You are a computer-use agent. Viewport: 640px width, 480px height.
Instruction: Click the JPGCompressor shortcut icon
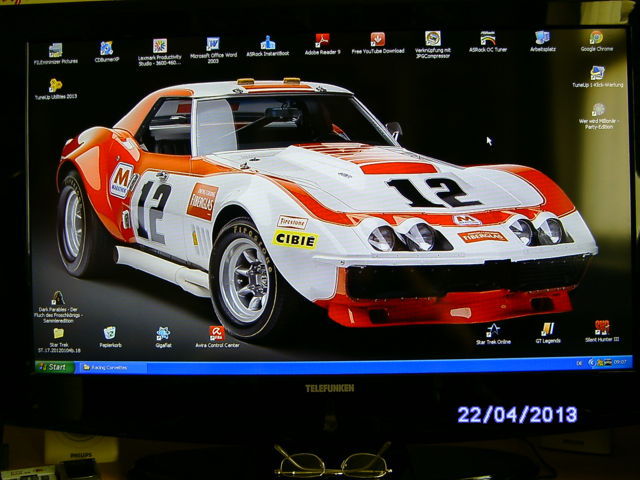[x=433, y=45]
